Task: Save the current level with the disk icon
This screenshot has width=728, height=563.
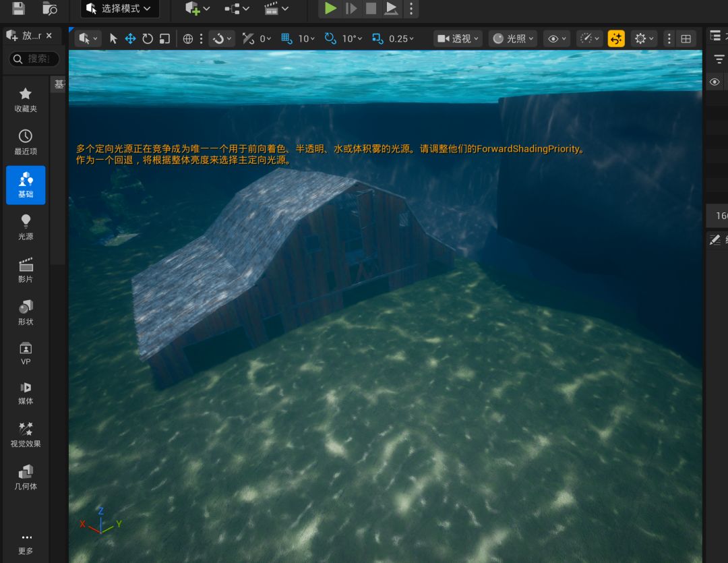Action: point(18,8)
